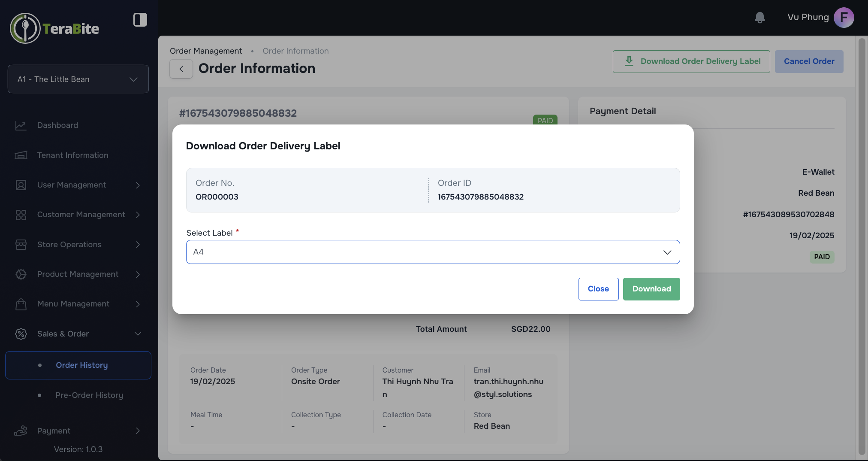Click the Tenant Information icon
The height and width of the screenshot is (461, 868).
point(21,155)
